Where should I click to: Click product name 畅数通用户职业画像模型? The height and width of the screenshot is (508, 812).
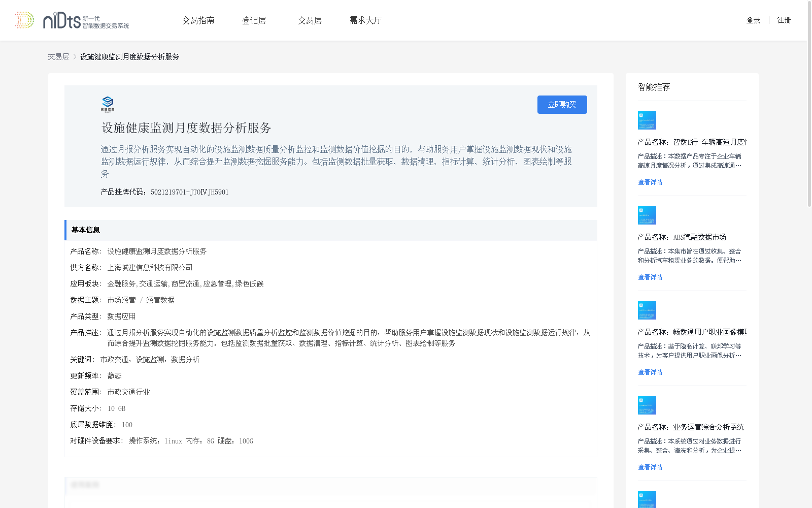[692, 332]
